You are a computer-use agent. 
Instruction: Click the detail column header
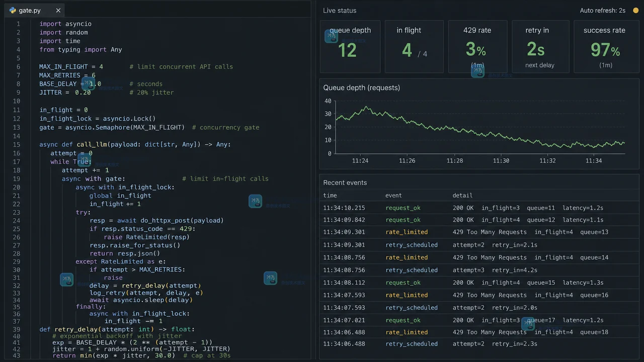pos(462,195)
